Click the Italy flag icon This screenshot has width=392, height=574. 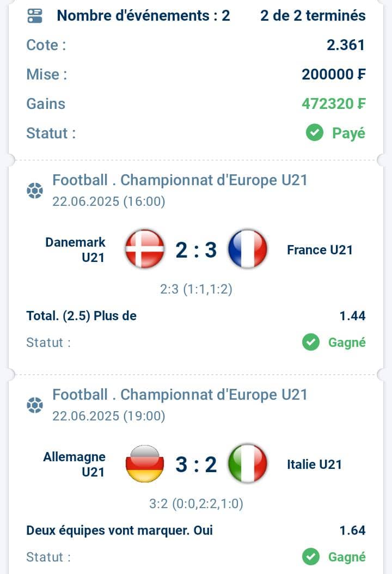click(247, 464)
